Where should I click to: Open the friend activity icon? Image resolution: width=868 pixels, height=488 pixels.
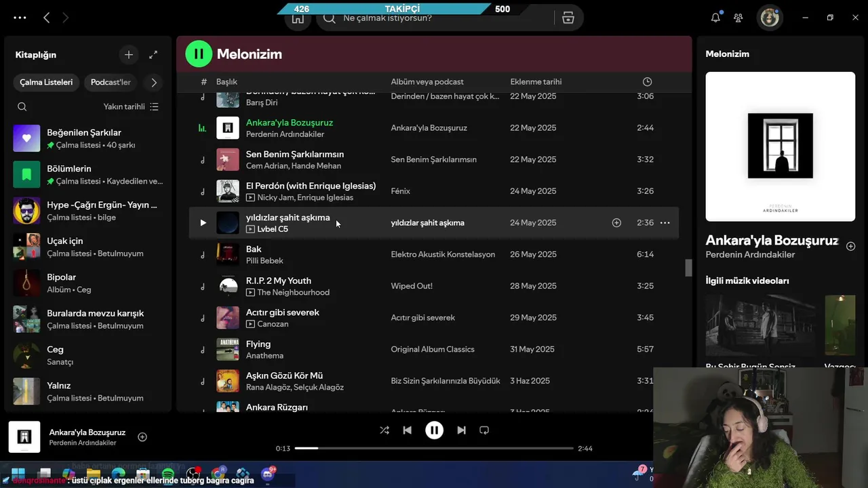(738, 18)
